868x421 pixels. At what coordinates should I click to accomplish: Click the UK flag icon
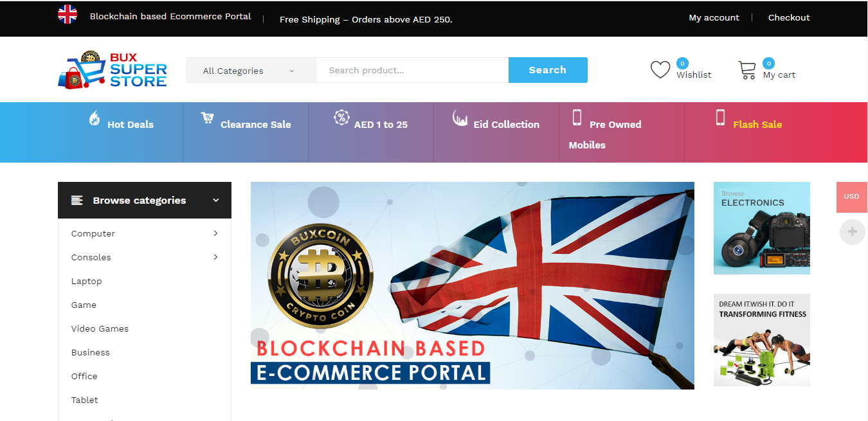(x=68, y=14)
